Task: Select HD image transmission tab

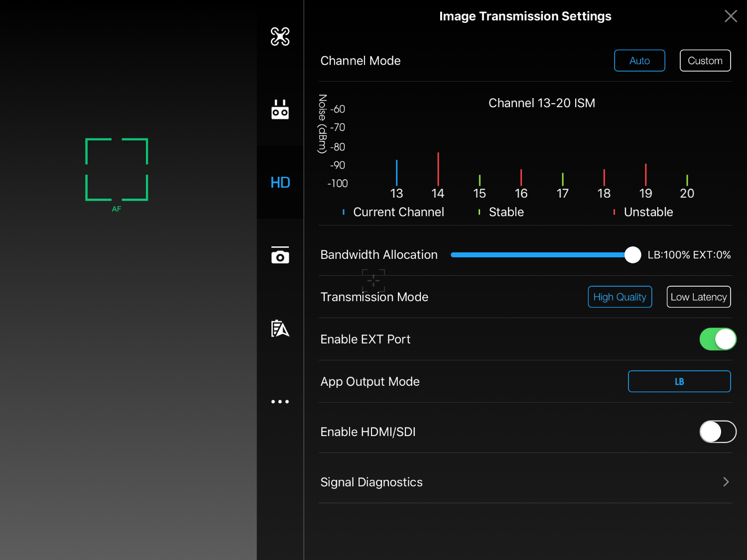Action: (280, 183)
